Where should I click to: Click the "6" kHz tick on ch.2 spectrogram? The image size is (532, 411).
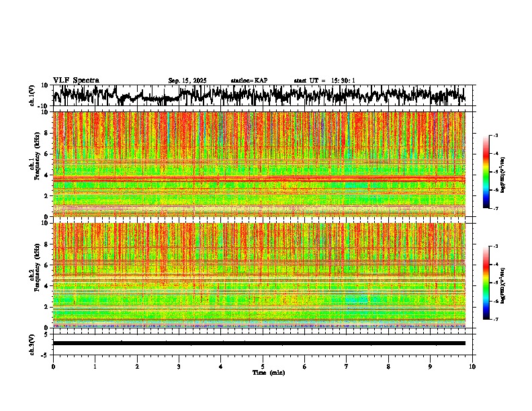click(x=46, y=265)
